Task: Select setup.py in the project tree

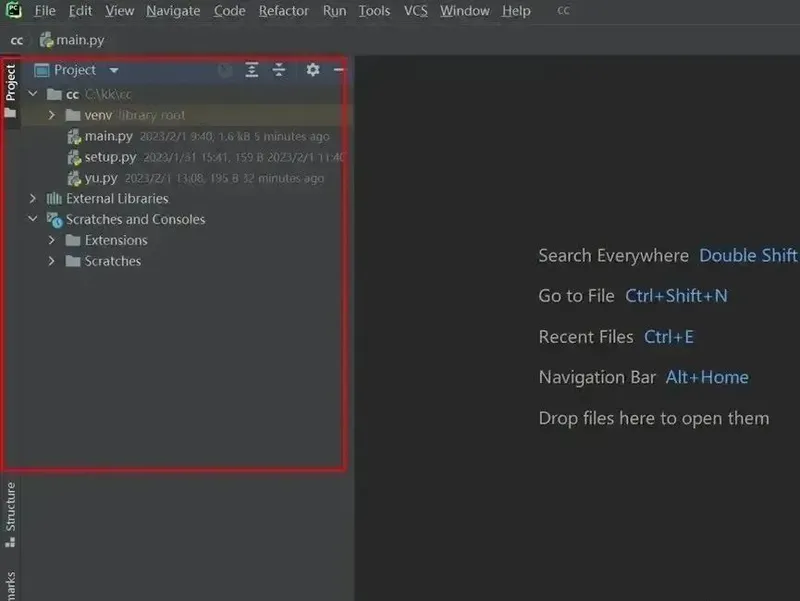Action: coord(110,157)
